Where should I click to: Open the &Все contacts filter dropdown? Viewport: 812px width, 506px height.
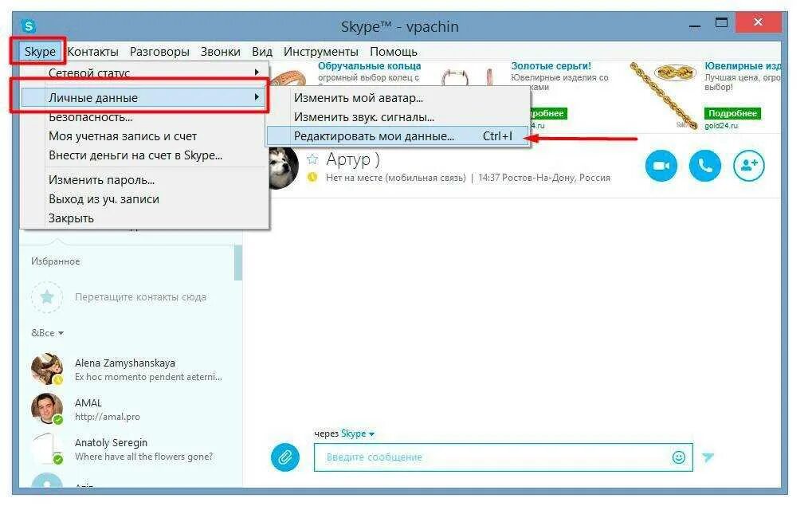[47, 333]
